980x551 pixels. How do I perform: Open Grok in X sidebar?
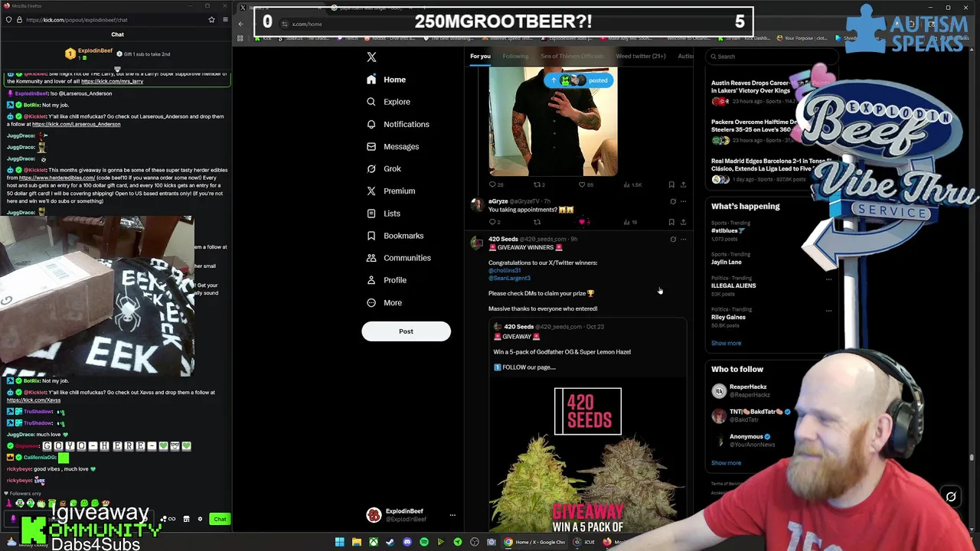[x=384, y=168]
